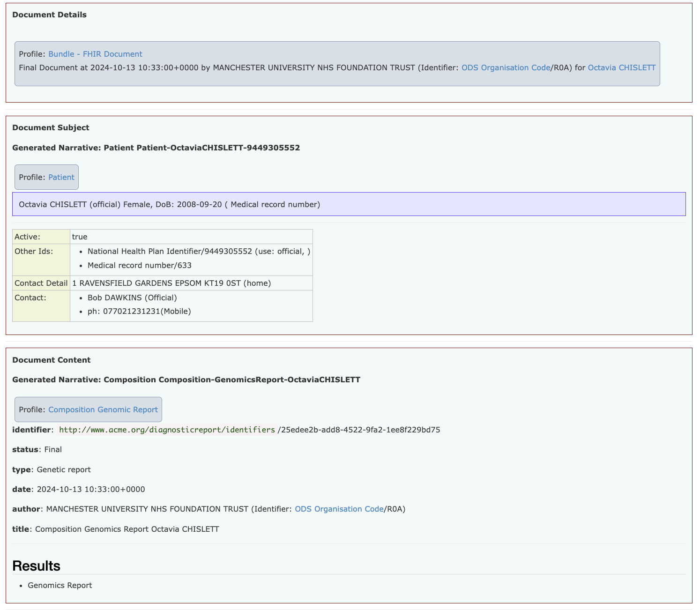Open the Bundle - FHIR Document profile link
Viewport: 700px width, 610px height.
point(95,54)
